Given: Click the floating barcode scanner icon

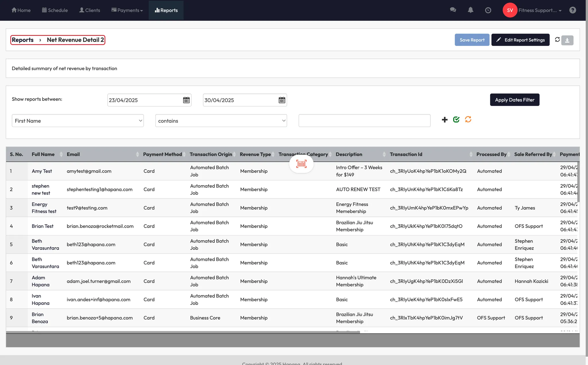Looking at the screenshot, I should [301, 164].
